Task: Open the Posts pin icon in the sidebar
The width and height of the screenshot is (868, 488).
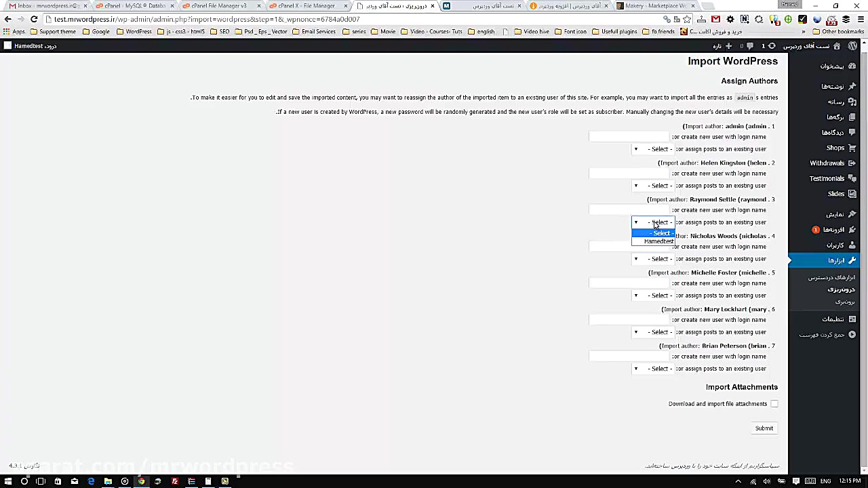Action: tap(852, 86)
